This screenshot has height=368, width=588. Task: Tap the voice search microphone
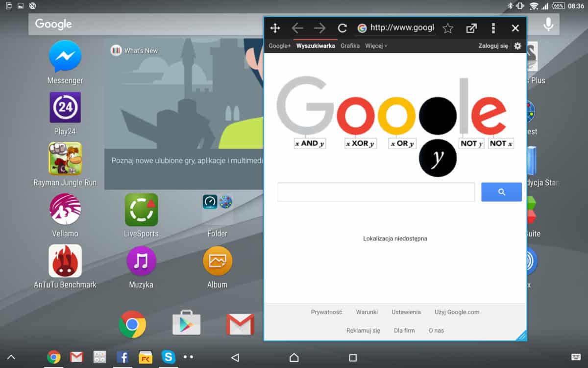pos(548,24)
